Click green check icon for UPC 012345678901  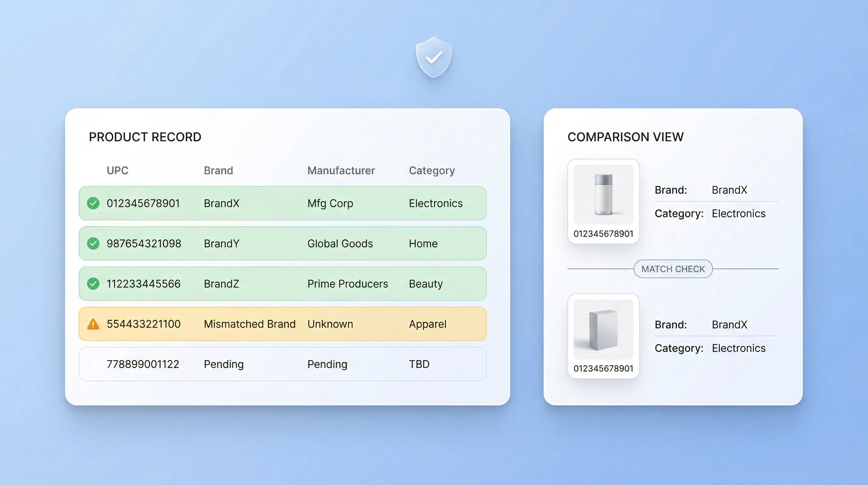(93, 203)
